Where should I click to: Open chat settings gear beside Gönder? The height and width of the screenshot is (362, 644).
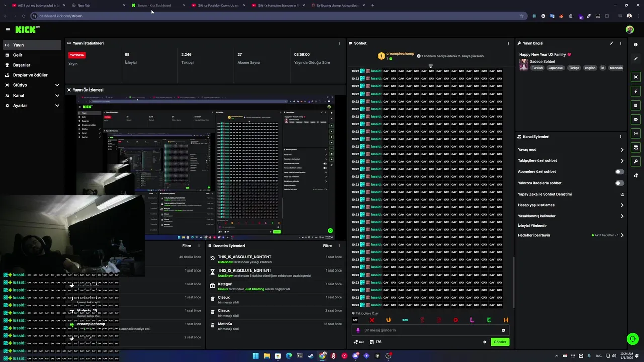tap(485, 342)
